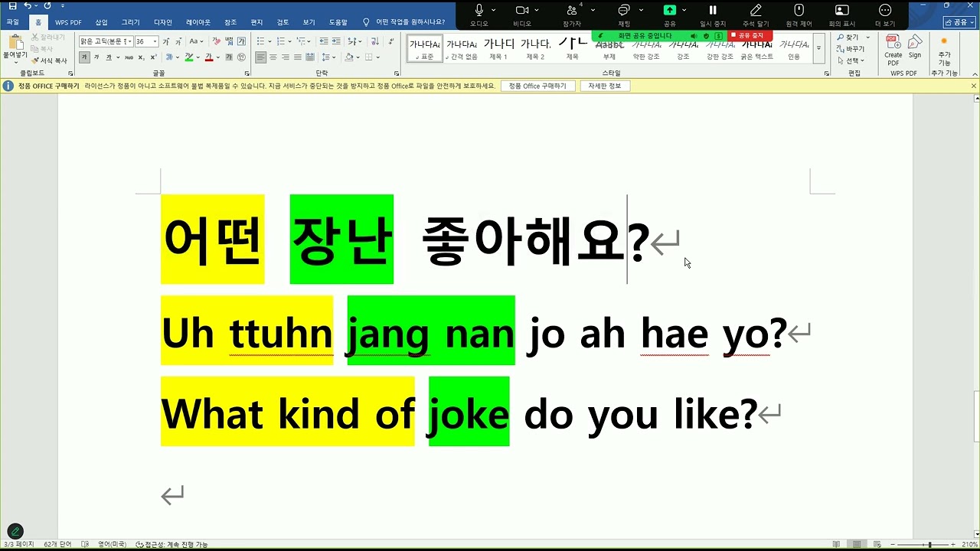The image size is (980, 551).
Task: Open Zoom remote control (원격 제어)
Action: point(799,15)
